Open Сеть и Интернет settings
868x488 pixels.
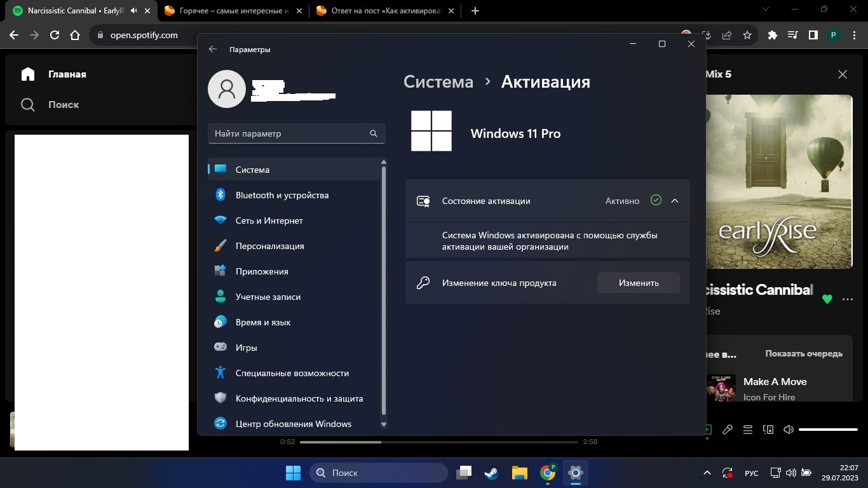[x=294, y=220]
